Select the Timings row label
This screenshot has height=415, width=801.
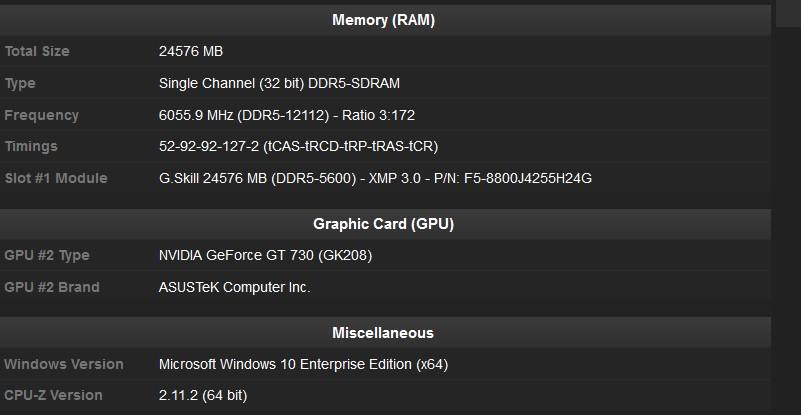(31, 146)
